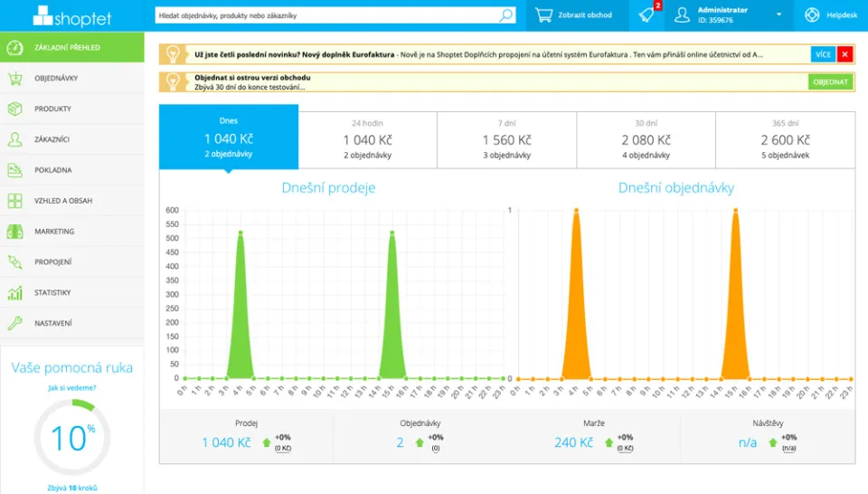Click the Pokladna cash register icon
This screenshot has width=868, height=494.
pyautogui.click(x=15, y=170)
